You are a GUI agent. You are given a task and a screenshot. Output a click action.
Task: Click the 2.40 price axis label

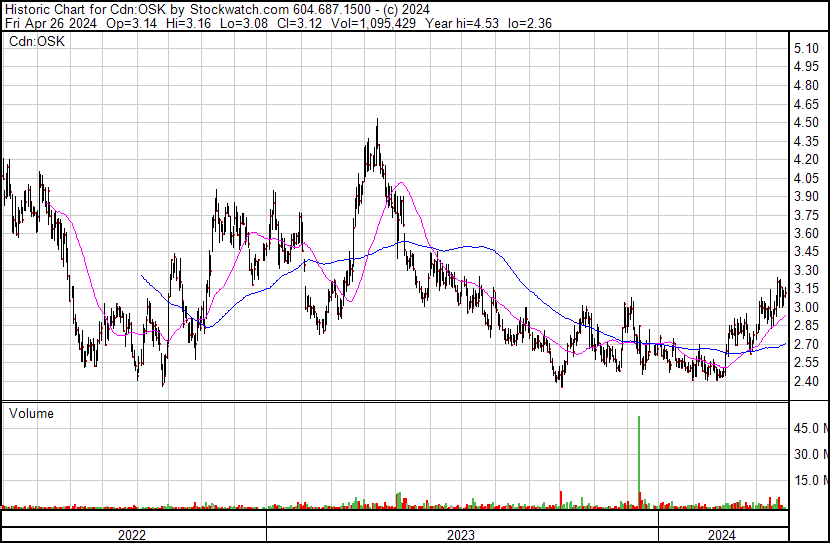pos(806,381)
